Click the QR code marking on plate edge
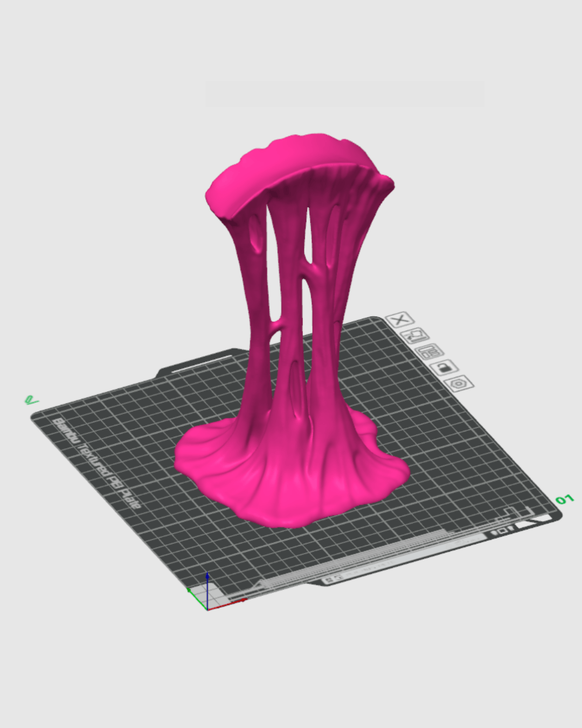The image size is (582, 728). (330, 579)
